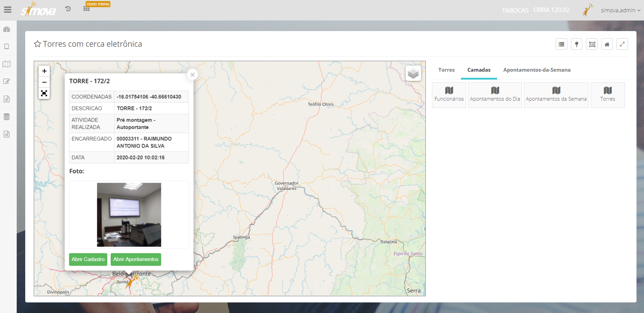The width and height of the screenshot is (644, 313).
Task: Open the 'novo menu' grid icon
Action: [87, 9]
